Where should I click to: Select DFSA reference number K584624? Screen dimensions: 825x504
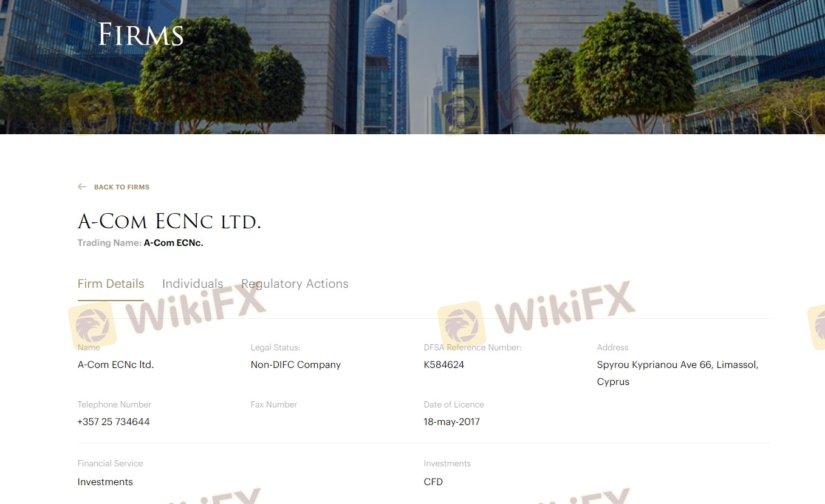pyautogui.click(x=444, y=365)
